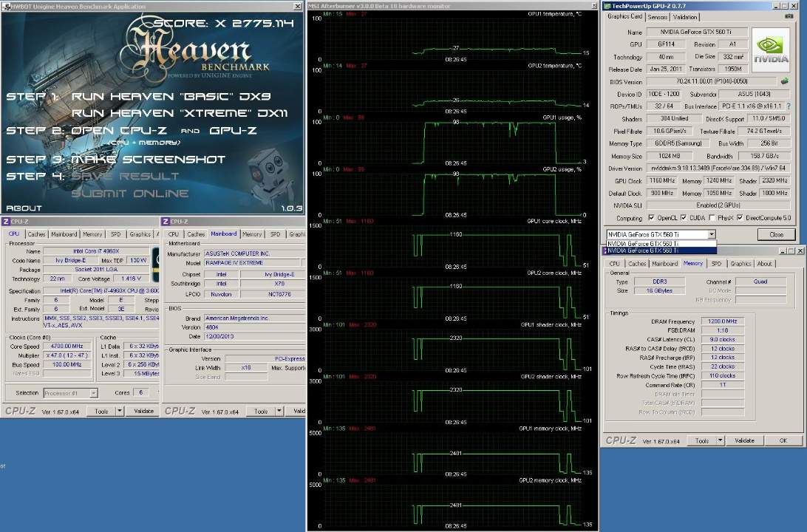Open Graphics tab in left CPU-Z
The image size is (807, 532).
(140, 234)
